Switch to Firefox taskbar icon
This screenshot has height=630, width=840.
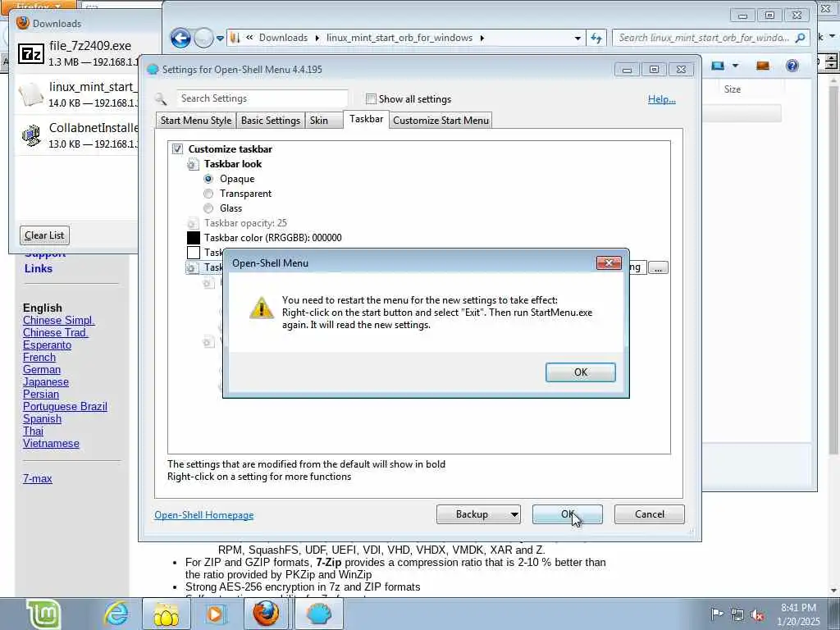pyautogui.click(x=266, y=614)
